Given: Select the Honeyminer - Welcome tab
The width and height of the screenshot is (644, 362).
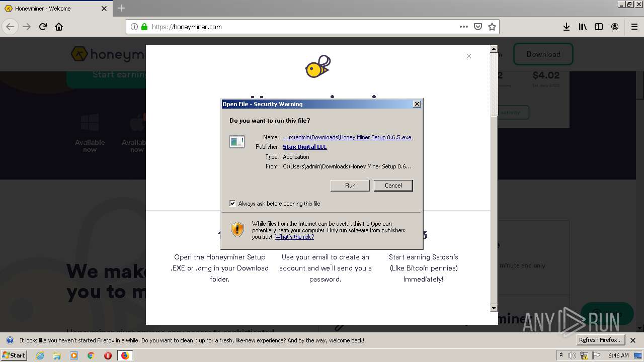Looking at the screenshot, I should point(56,9).
